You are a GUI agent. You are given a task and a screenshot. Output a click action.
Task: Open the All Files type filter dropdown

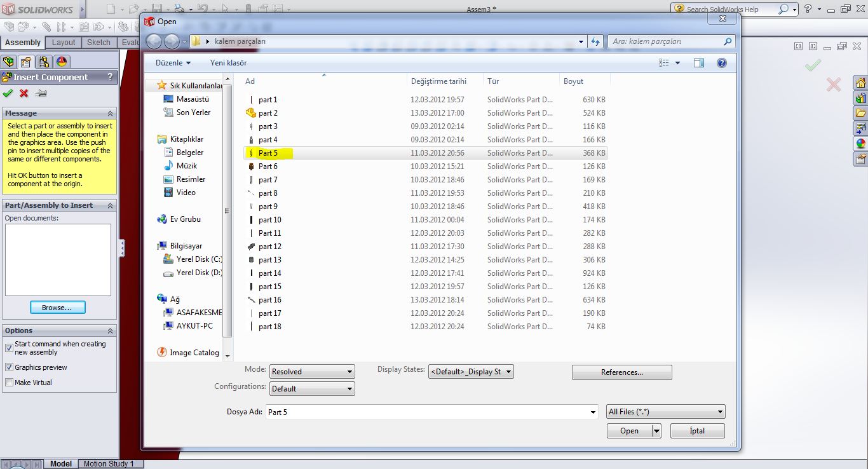[x=665, y=412]
